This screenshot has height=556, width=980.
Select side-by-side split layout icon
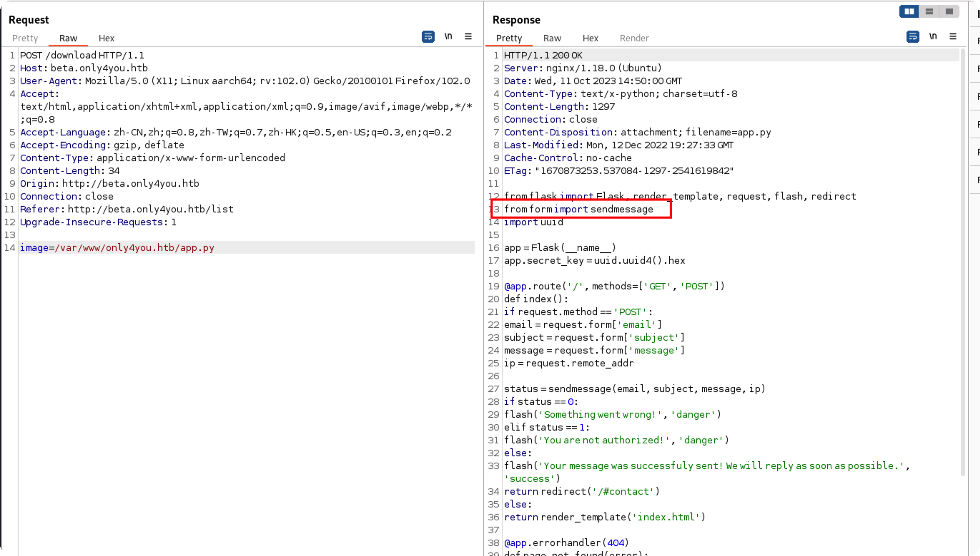[909, 11]
